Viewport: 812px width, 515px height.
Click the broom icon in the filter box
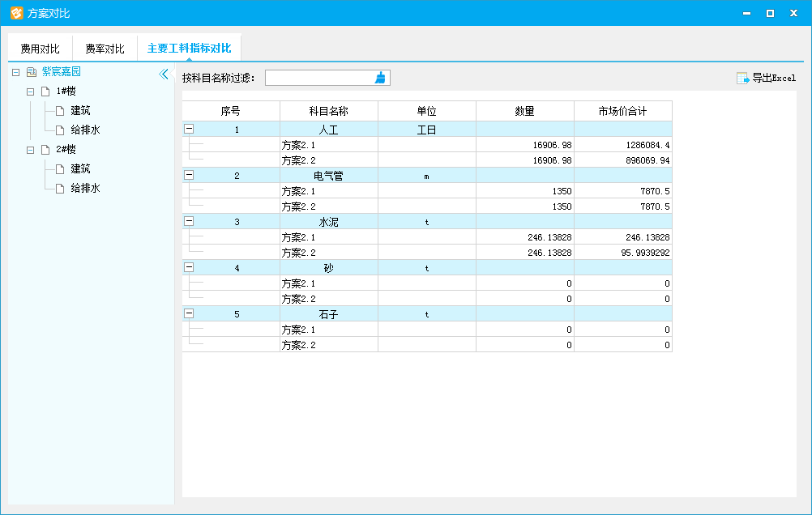[x=381, y=78]
